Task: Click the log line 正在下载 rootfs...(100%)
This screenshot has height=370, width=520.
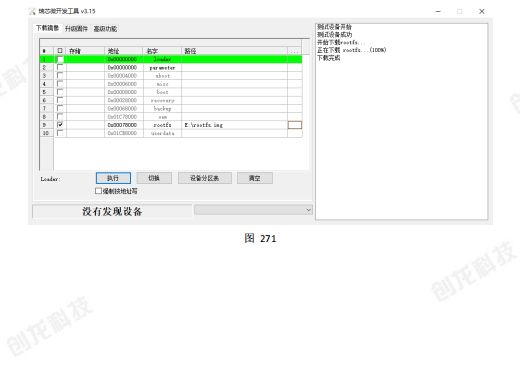Action: point(351,50)
